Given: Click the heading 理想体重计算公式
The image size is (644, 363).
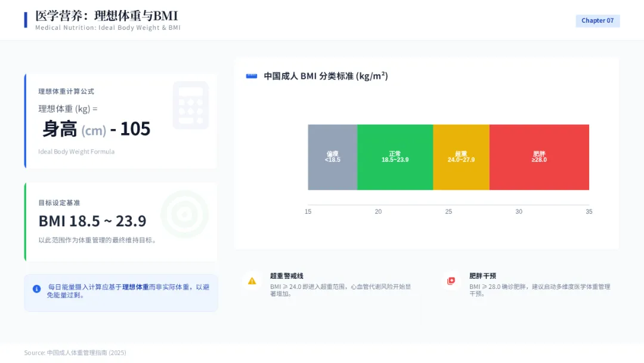Looking at the screenshot, I should [66, 91].
